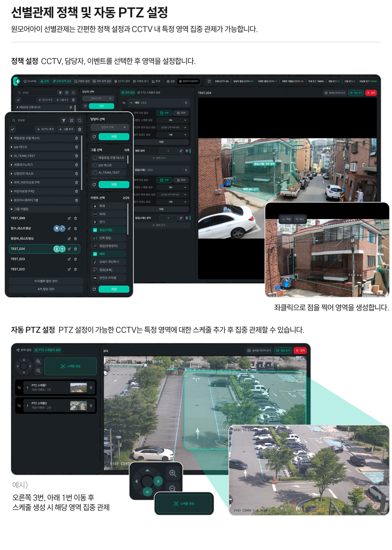This screenshot has height=550, width=392.
Task: Delete the ptz 테스트 group
Action: (x=77, y=147)
